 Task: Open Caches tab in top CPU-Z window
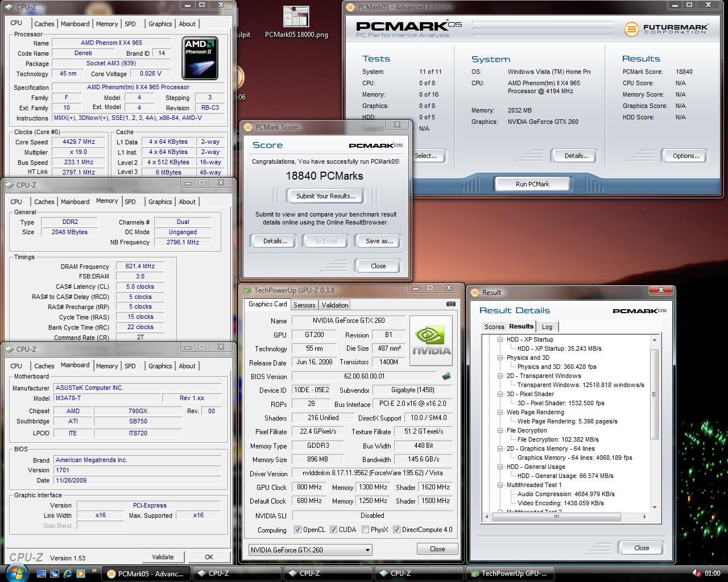pyautogui.click(x=44, y=24)
